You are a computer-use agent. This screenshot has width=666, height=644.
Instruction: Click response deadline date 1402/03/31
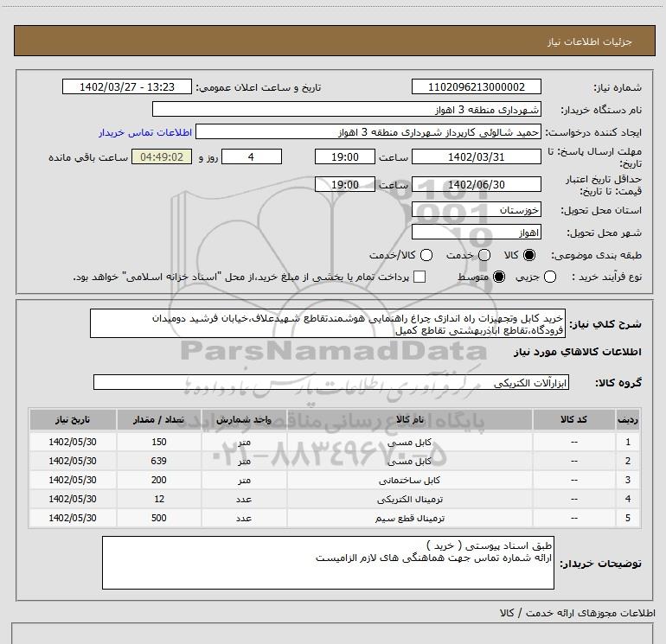coord(476,156)
